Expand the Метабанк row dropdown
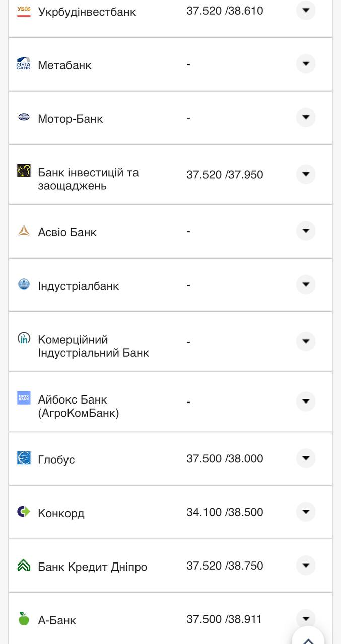Image resolution: width=341 pixels, height=644 pixels. pos(306,64)
